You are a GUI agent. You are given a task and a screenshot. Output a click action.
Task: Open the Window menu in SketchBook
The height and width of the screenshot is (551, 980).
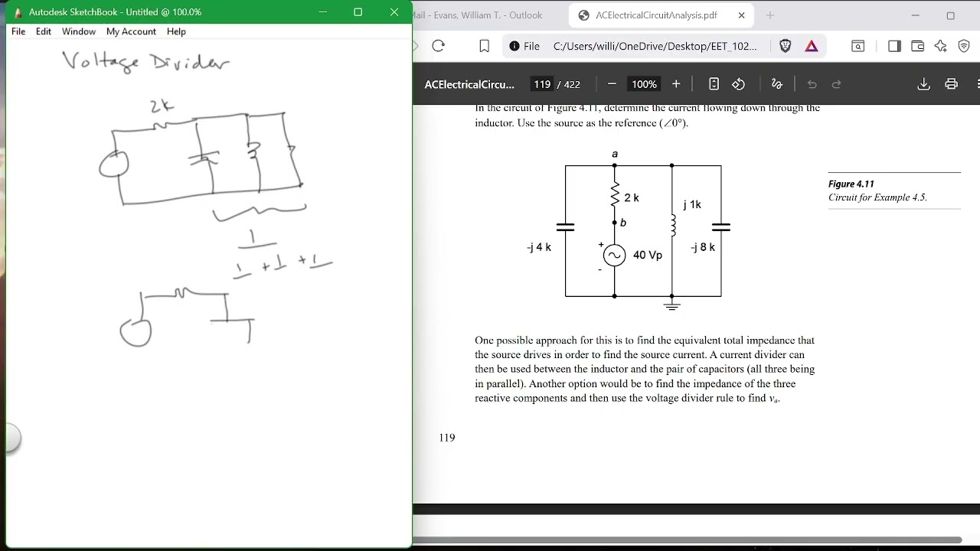tap(79, 31)
